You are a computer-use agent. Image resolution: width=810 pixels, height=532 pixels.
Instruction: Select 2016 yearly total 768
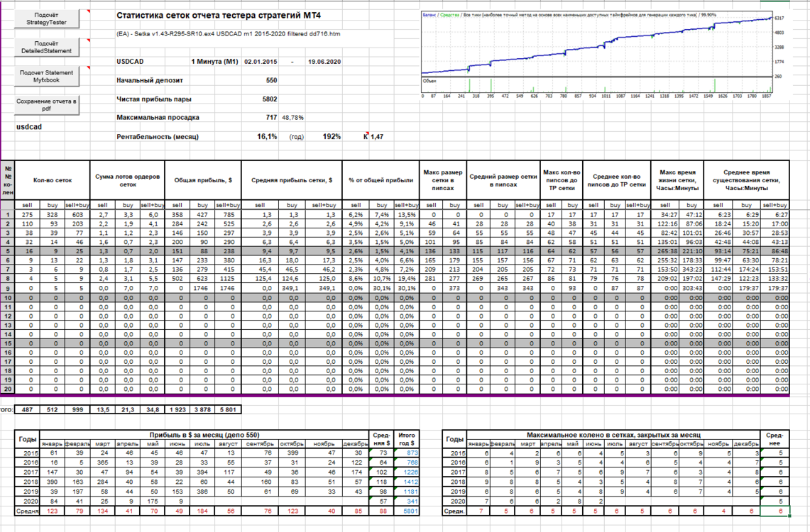pos(407,463)
